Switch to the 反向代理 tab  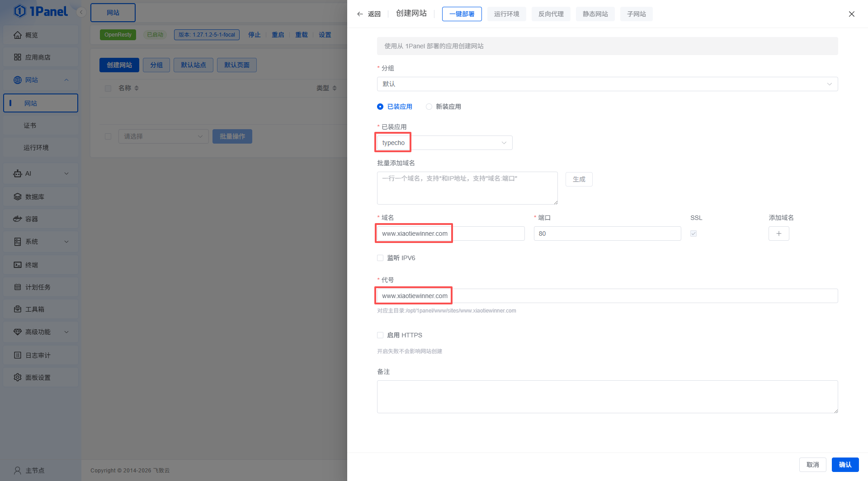(551, 14)
